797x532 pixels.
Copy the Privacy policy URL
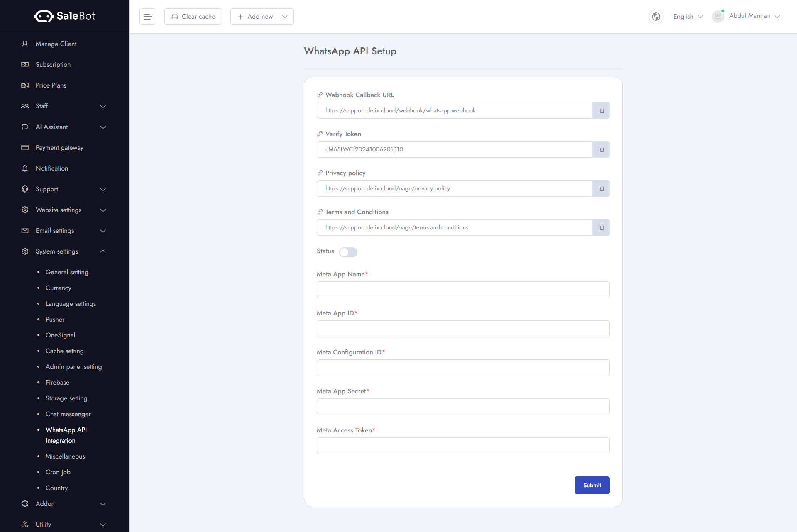point(601,188)
